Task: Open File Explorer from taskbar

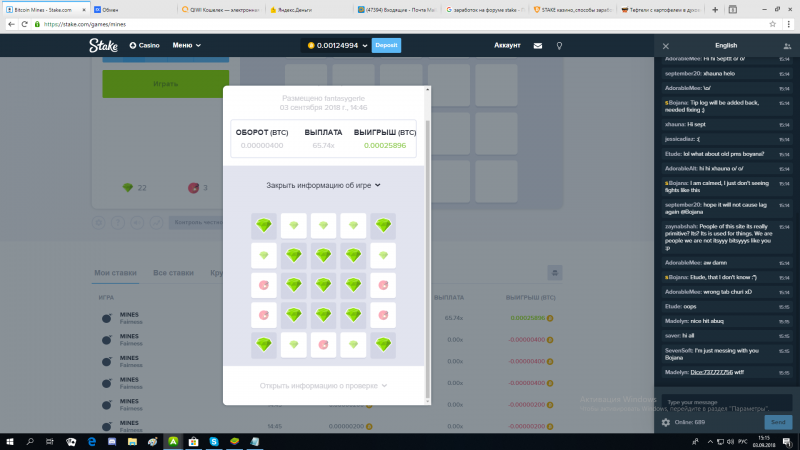Action: click(132, 442)
